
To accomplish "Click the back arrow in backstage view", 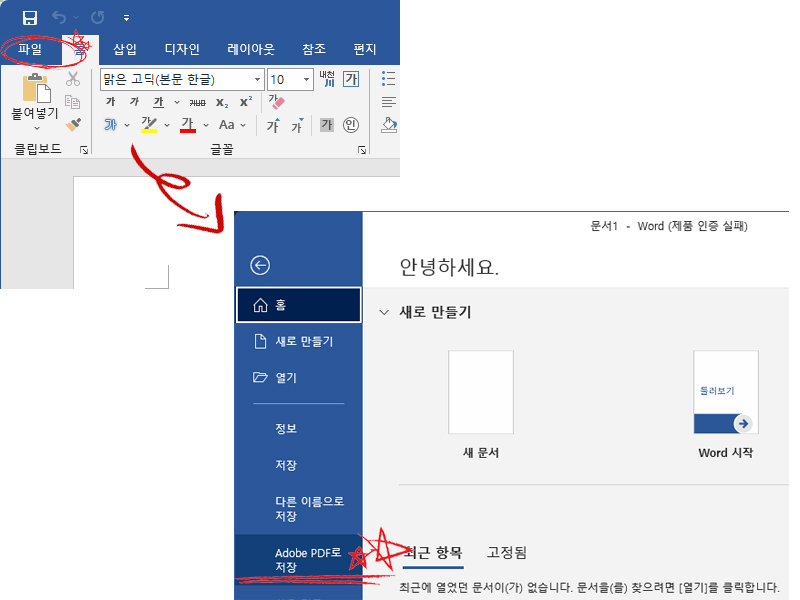I will (x=260, y=265).
